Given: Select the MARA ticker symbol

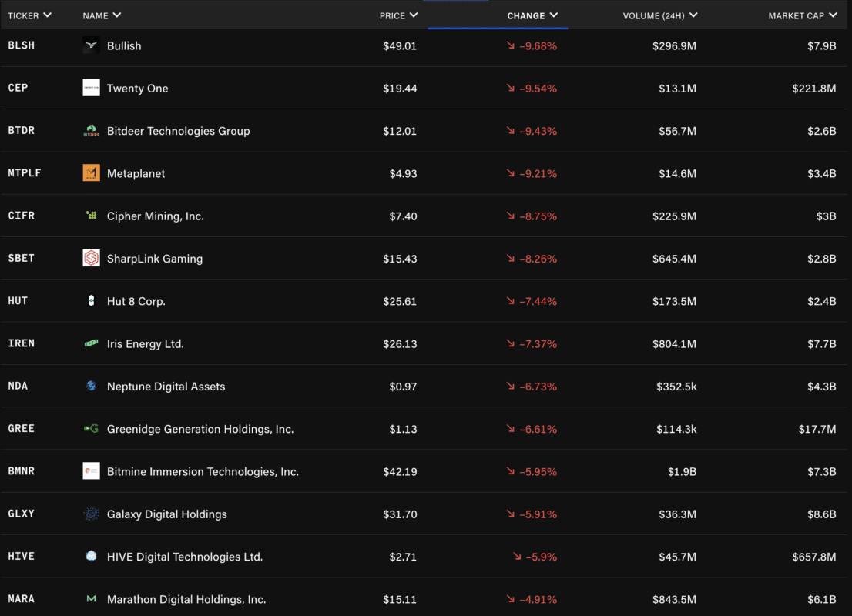Looking at the screenshot, I should tap(22, 598).
